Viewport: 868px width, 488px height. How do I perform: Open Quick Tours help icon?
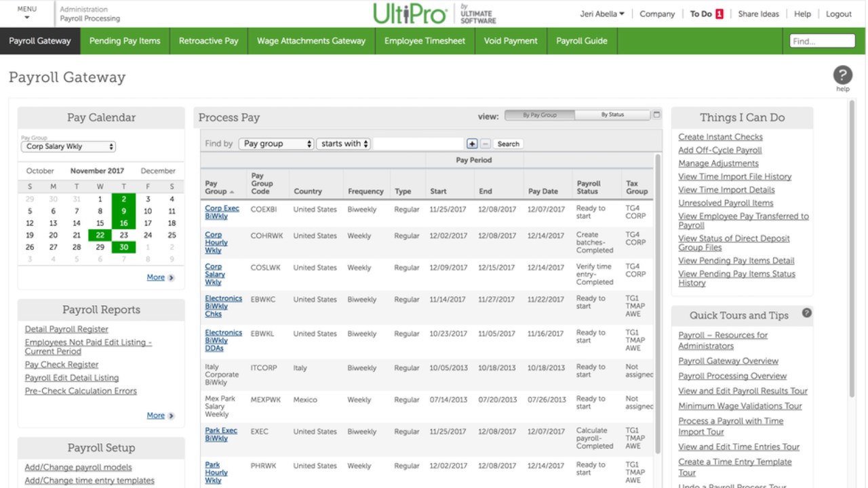tap(806, 313)
